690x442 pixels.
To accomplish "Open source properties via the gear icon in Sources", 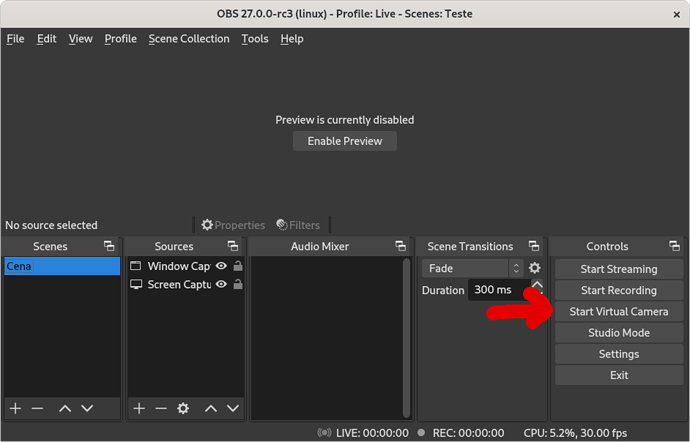I will tap(183, 409).
